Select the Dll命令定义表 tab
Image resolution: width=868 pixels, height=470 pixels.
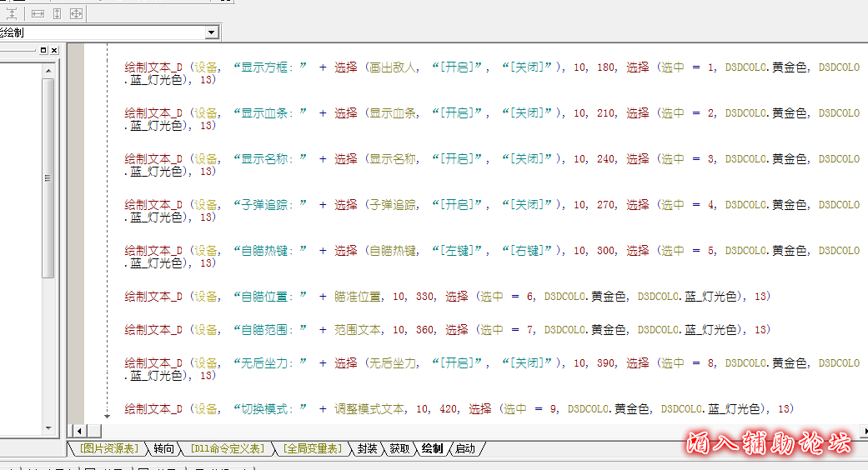tap(228, 449)
